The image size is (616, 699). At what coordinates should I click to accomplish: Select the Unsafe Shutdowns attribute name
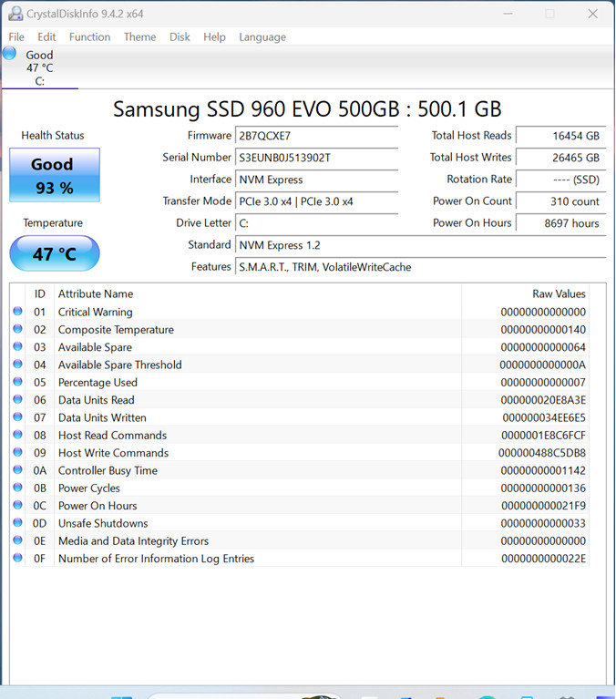click(x=103, y=523)
